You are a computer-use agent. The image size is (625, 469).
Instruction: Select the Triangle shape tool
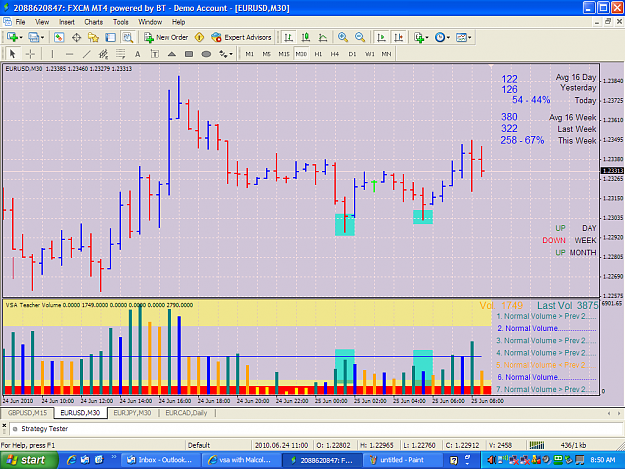click(x=172, y=54)
